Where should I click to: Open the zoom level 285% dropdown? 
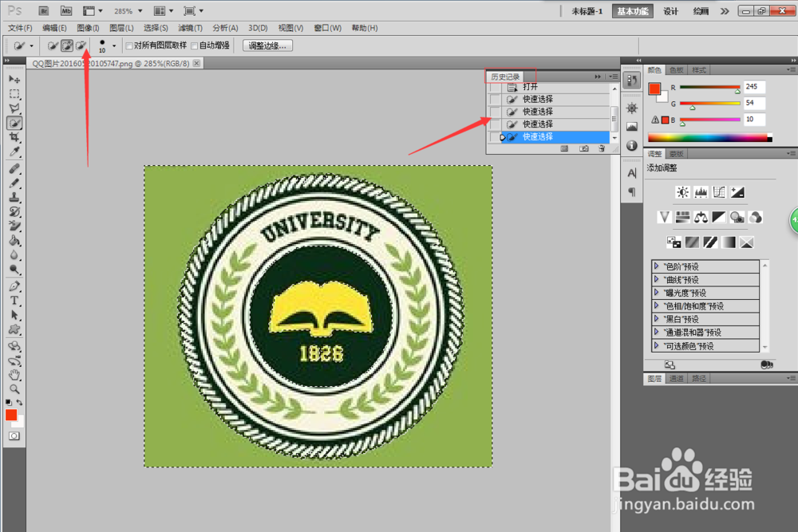[x=140, y=11]
